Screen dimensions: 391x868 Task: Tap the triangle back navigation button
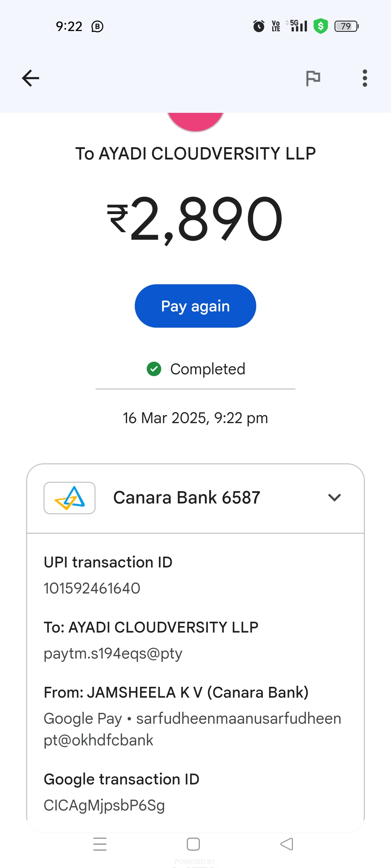[287, 844]
